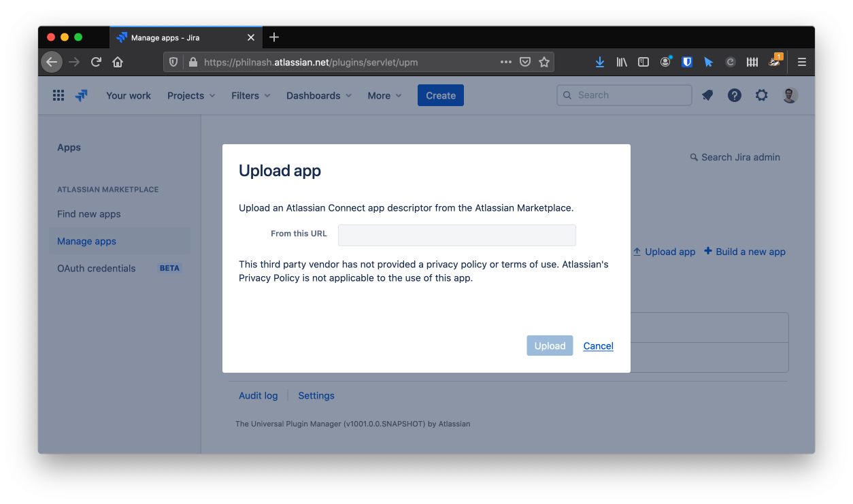The image size is (853, 504).
Task: Open the Jira help question mark
Action: click(735, 95)
